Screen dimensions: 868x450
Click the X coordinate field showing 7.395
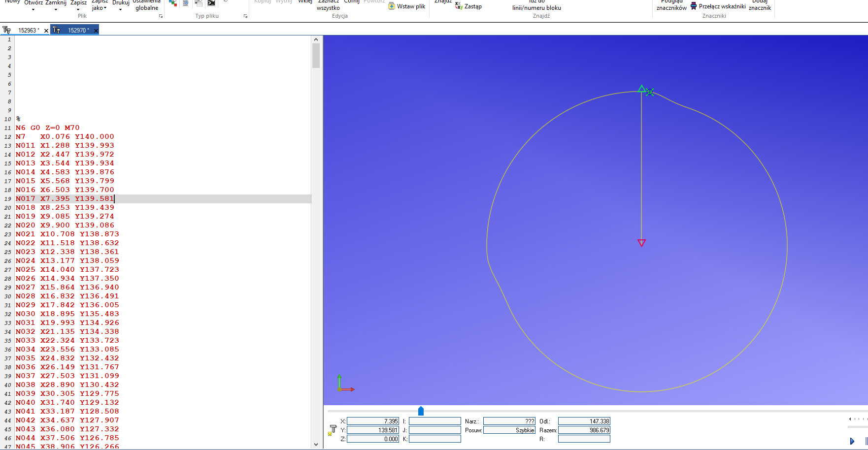click(x=373, y=421)
